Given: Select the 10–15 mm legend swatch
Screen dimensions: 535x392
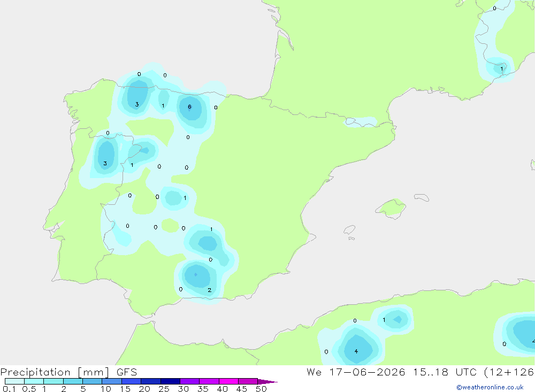Looking at the screenshot, I should (112, 381).
